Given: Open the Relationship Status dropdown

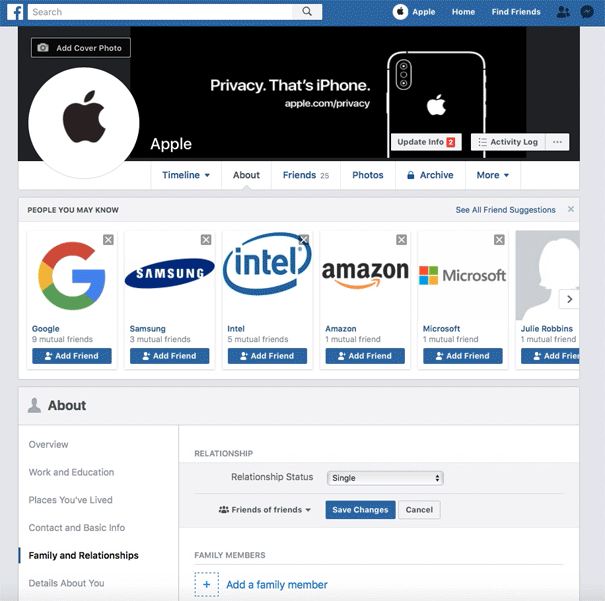Looking at the screenshot, I should pos(385,478).
